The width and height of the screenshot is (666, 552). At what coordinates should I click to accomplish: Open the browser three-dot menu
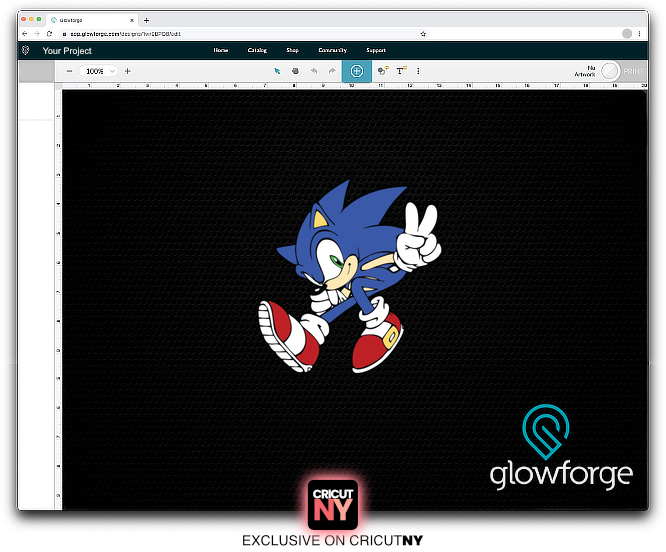pyautogui.click(x=640, y=34)
